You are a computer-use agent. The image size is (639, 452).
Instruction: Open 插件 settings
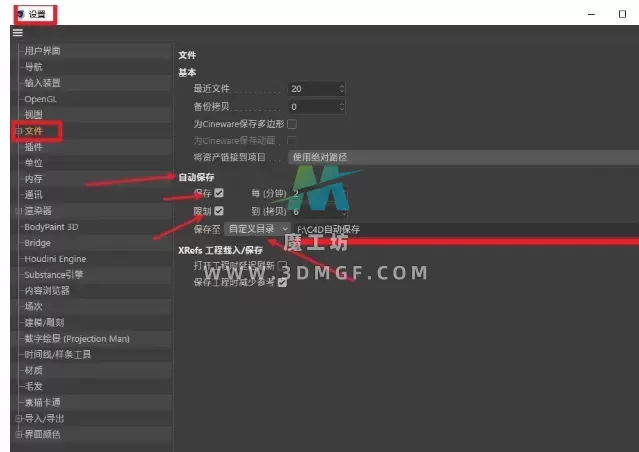(33, 147)
